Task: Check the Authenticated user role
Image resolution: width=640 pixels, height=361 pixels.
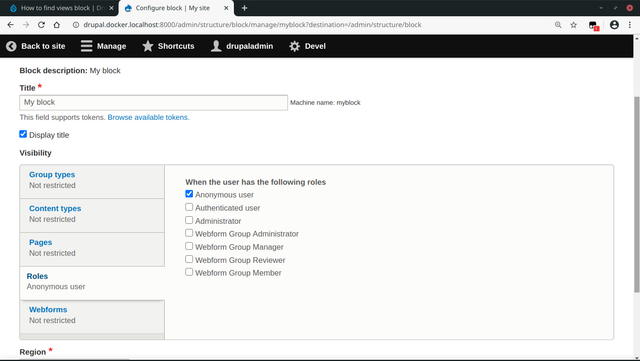Action: pos(189,207)
